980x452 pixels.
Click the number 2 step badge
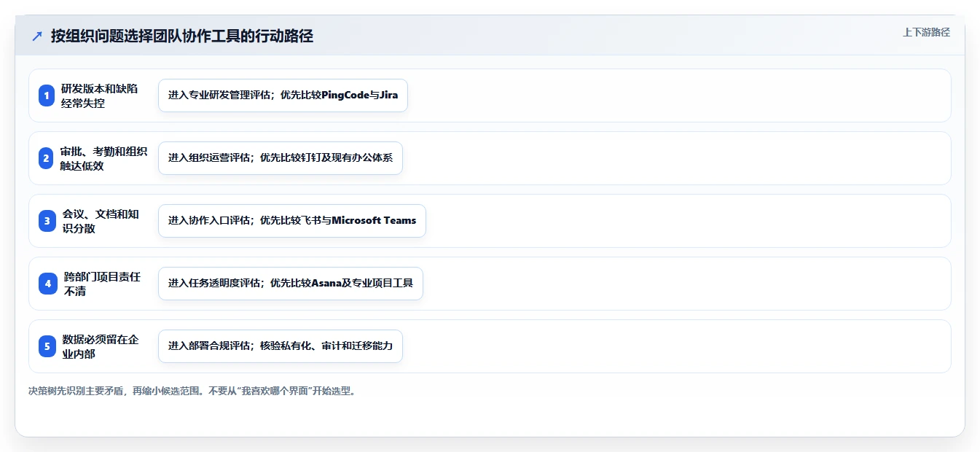click(47, 158)
